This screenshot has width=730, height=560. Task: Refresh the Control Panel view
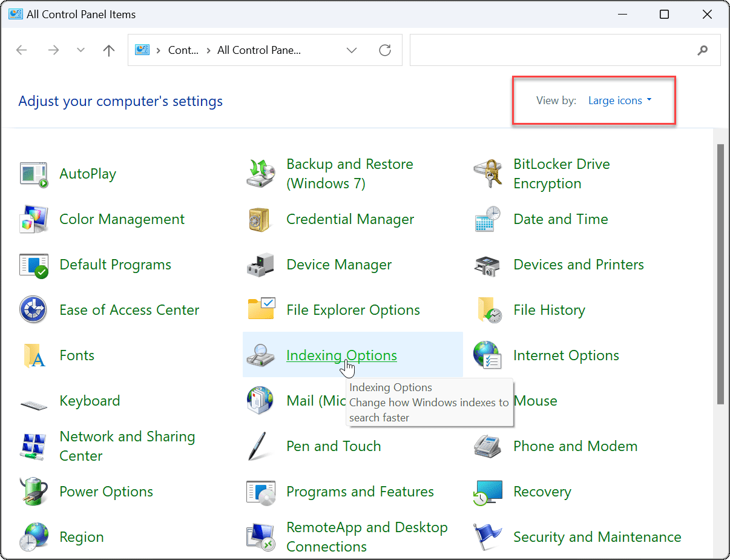point(385,50)
